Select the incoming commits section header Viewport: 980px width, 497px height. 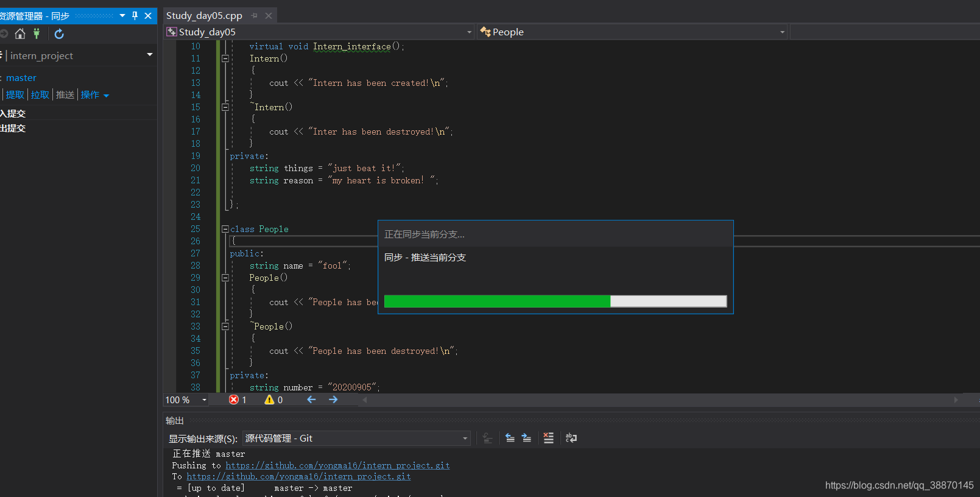click(13, 114)
